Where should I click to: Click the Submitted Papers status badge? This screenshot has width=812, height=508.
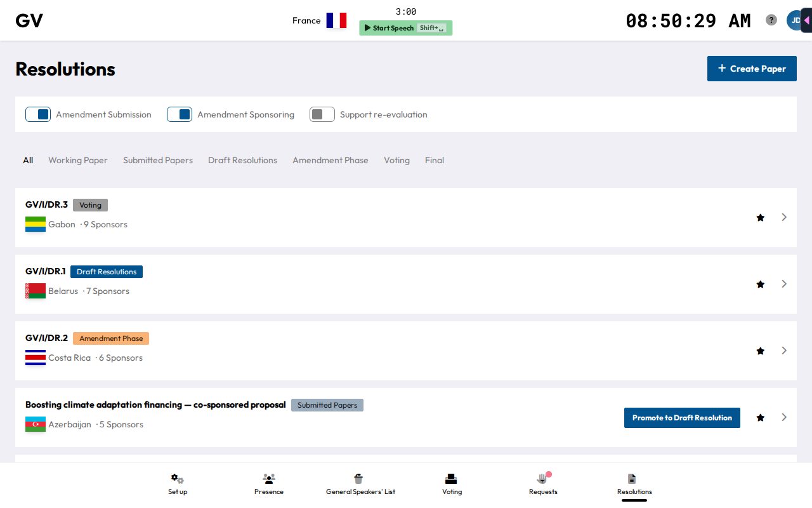click(x=327, y=405)
